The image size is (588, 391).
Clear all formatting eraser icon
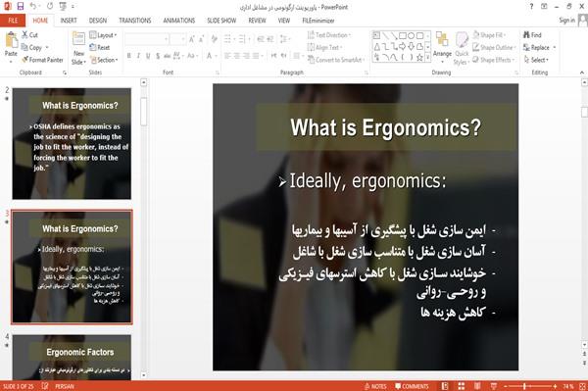pos(214,38)
